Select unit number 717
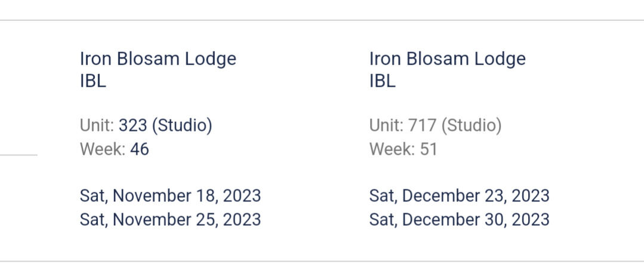Viewport: 644px width, 279px height. 422,125
